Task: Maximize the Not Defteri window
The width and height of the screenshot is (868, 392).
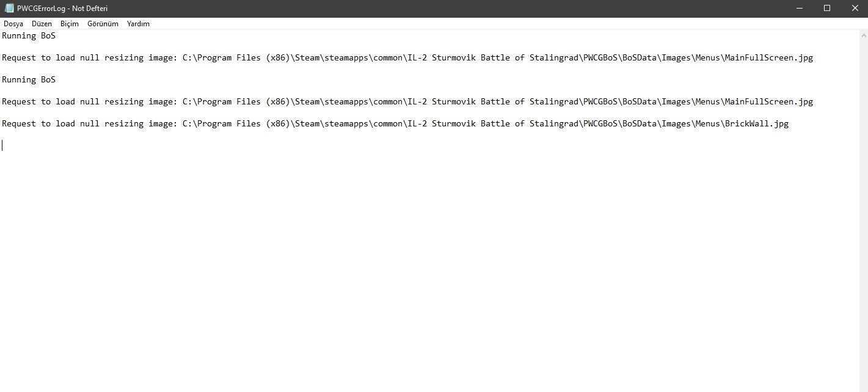Action: click(x=827, y=8)
